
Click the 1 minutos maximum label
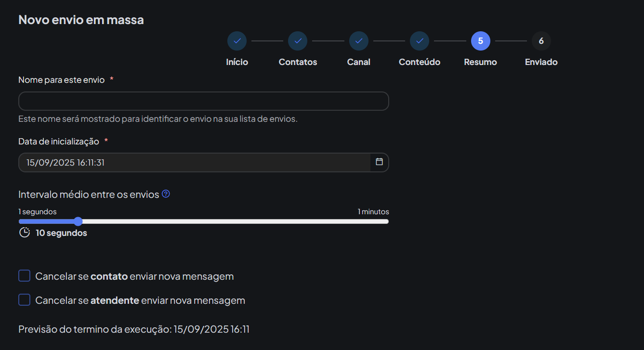373,212
